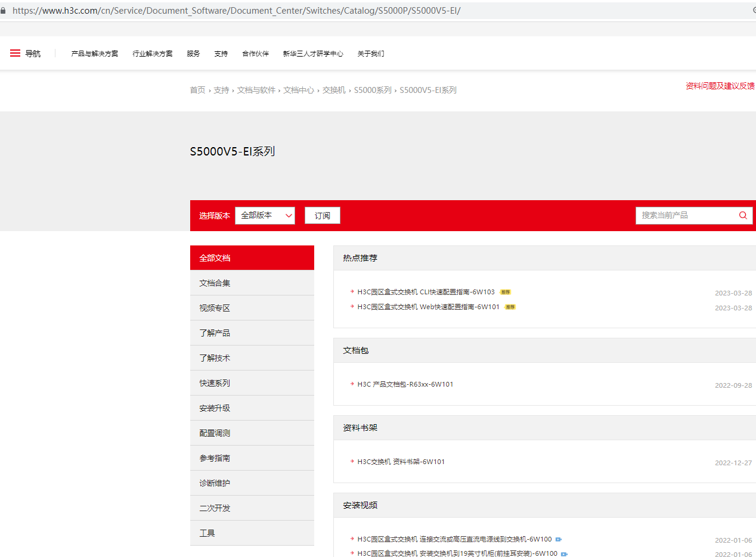Click S5000V5-EI系列 in breadcrumb

pyautogui.click(x=428, y=90)
